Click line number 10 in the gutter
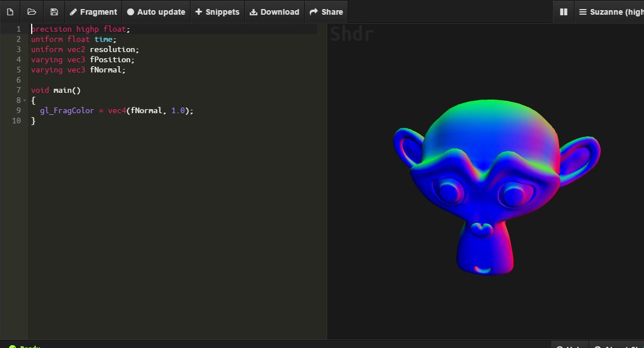Screen dimensions: 644x348 (x=16, y=121)
